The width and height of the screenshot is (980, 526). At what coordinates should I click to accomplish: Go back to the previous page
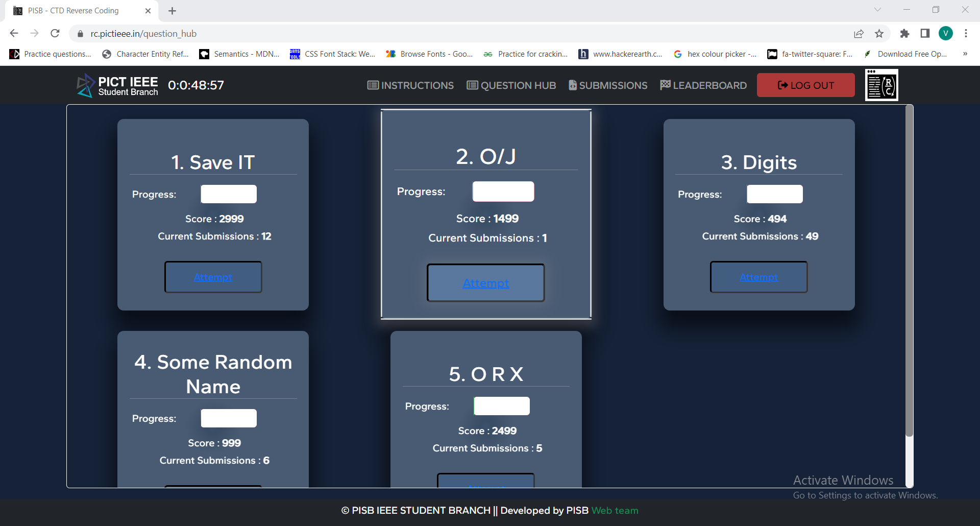[x=14, y=33]
